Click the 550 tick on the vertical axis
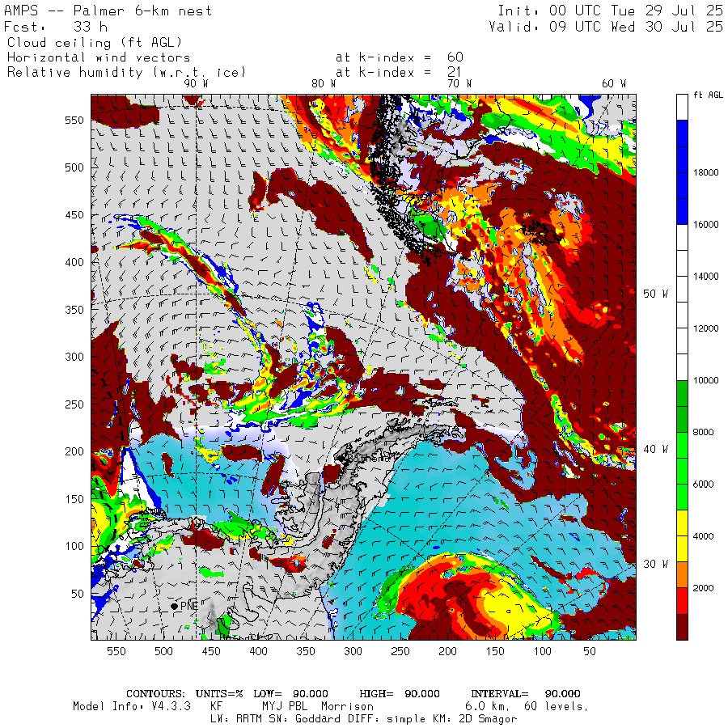 [x=74, y=121]
